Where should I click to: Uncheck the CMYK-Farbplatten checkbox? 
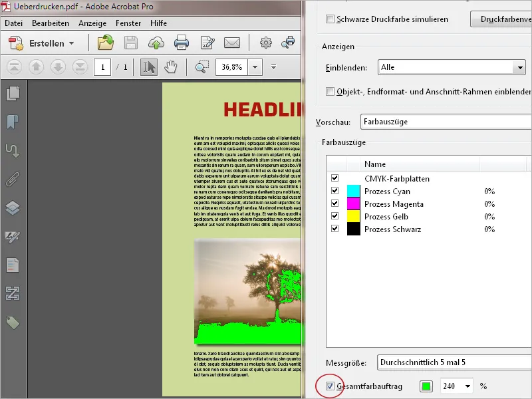335,178
